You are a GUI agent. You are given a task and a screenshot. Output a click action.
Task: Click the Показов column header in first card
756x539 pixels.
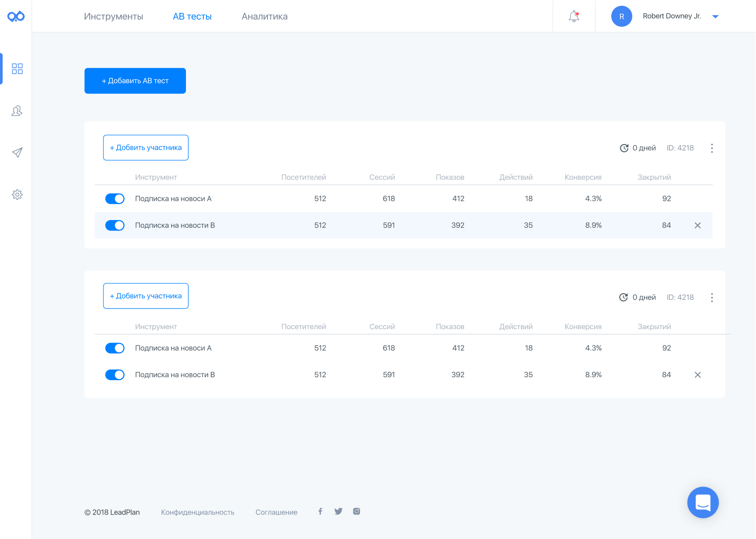[450, 177]
